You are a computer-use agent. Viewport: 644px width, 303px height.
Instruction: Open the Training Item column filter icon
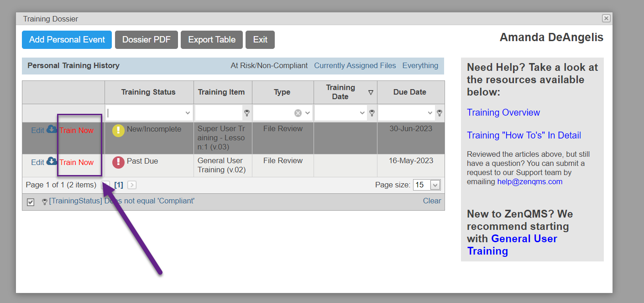(247, 113)
